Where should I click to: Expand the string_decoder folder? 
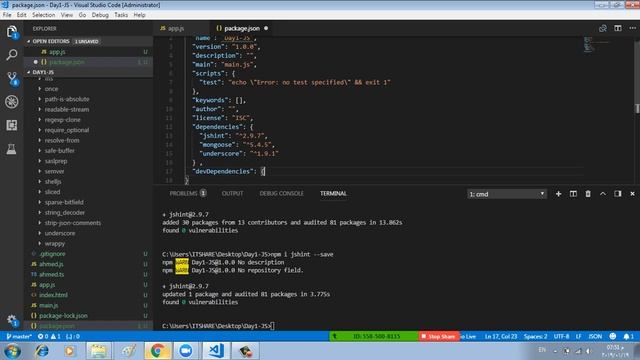click(x=64, y=213)
